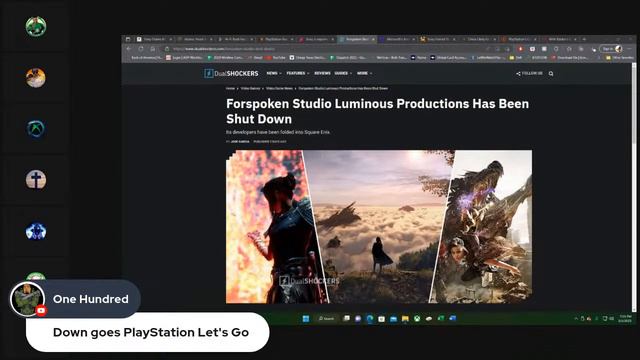Click the Home breadcrumb link

pyautogui.click(x=230, y=88)
